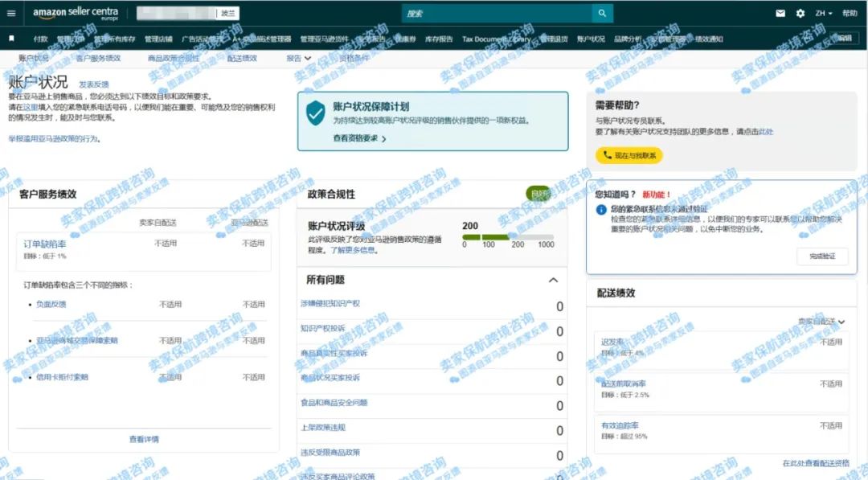Open the 有效追踪率 metric link
The width and height of the screenshot is (868, 480).
(x=620, y=426)
